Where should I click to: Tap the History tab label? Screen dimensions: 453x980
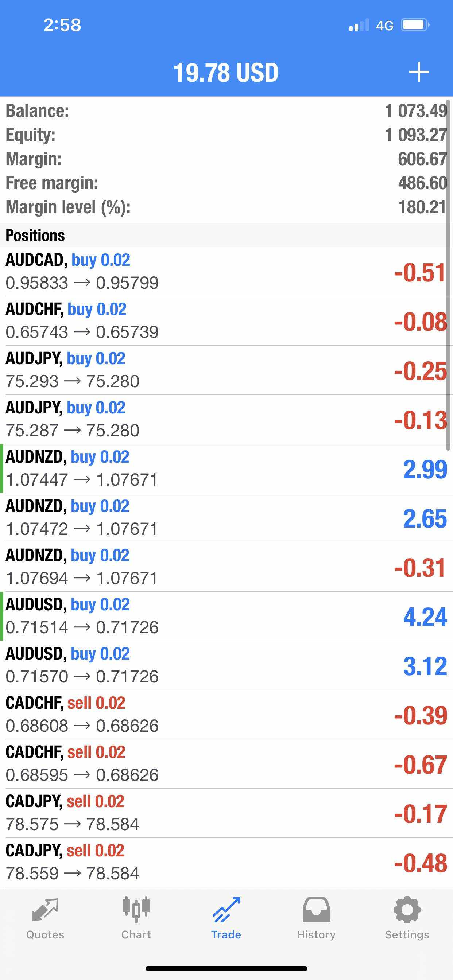(316, 935)
